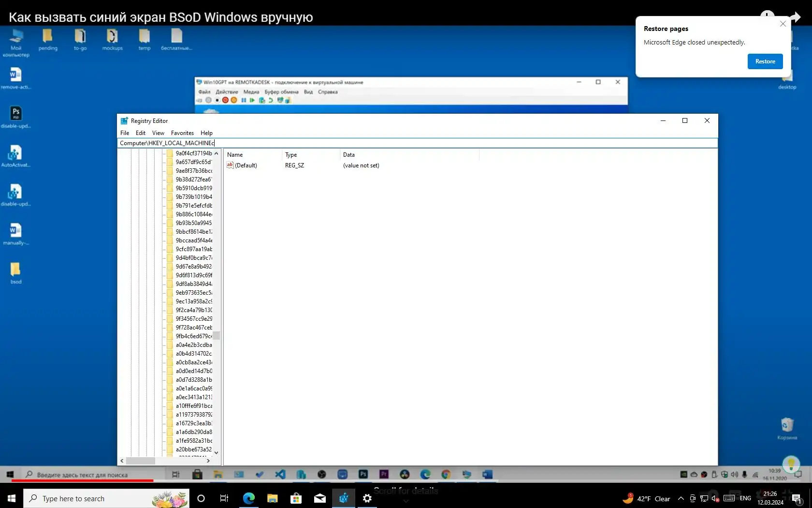The height and width of the screenshot is (508, 812).
Task: Click the 'Type here to search' box
Action: coord(106,498)
